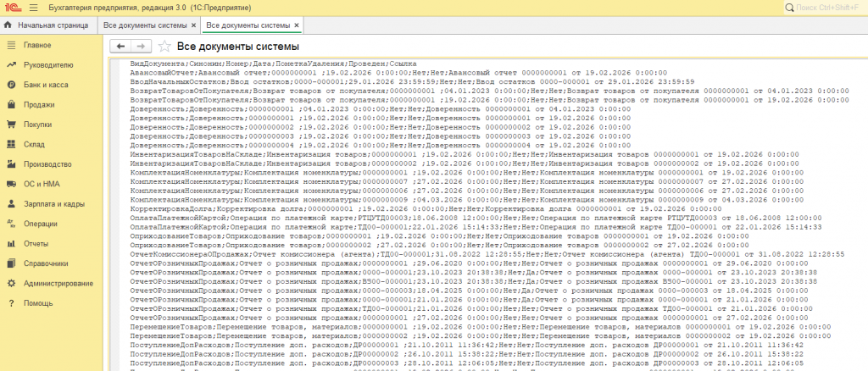The image size is (868, 371).
Task: Click the Главное lines icon
Action: 10,45
